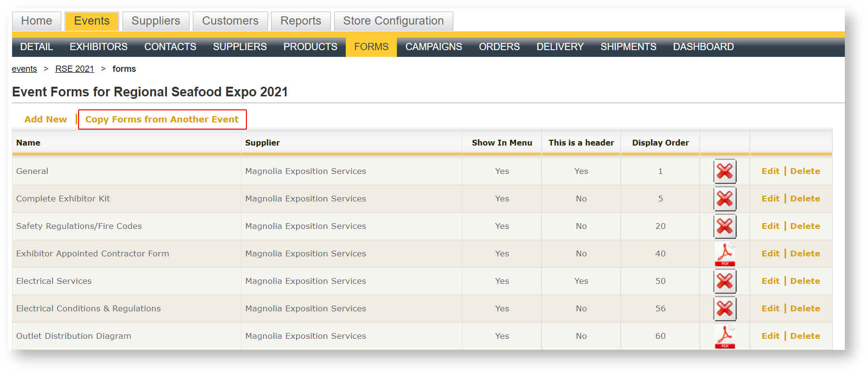Click red X for Electrical Conditions & Regulations
868x373 pixels.
(724, 308)
